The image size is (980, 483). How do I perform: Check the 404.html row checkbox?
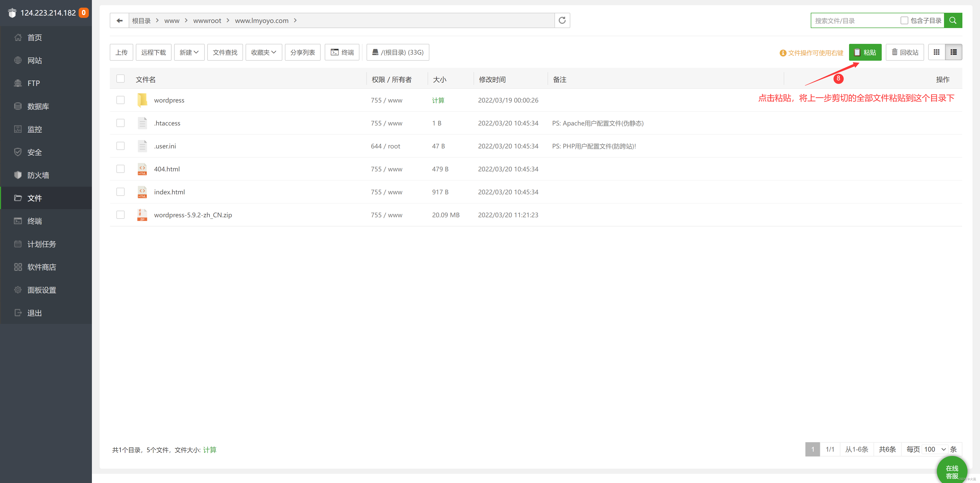coord(120,169)
